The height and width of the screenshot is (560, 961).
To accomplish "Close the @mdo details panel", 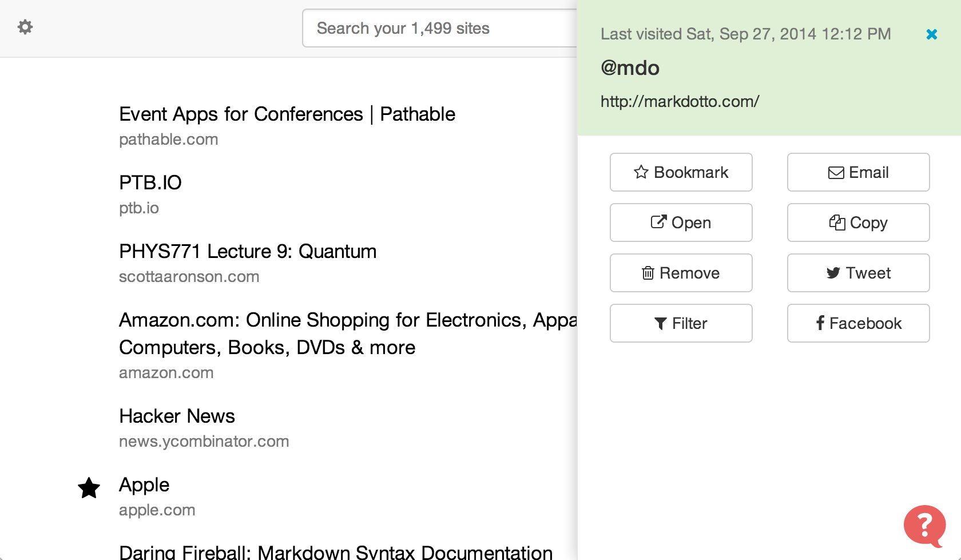I will pos(931,34).
